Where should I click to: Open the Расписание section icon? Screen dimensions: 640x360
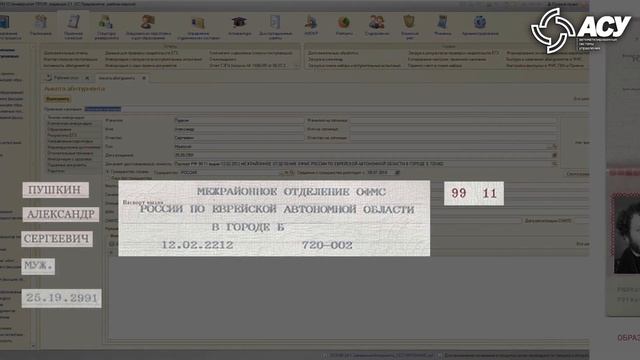tap(41, 22)
